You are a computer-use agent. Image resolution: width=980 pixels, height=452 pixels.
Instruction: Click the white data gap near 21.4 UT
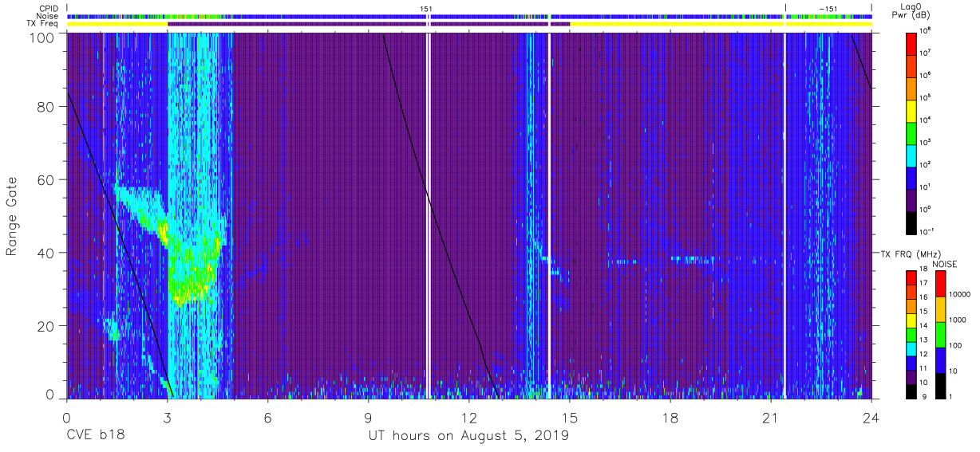tap(785, 215)
